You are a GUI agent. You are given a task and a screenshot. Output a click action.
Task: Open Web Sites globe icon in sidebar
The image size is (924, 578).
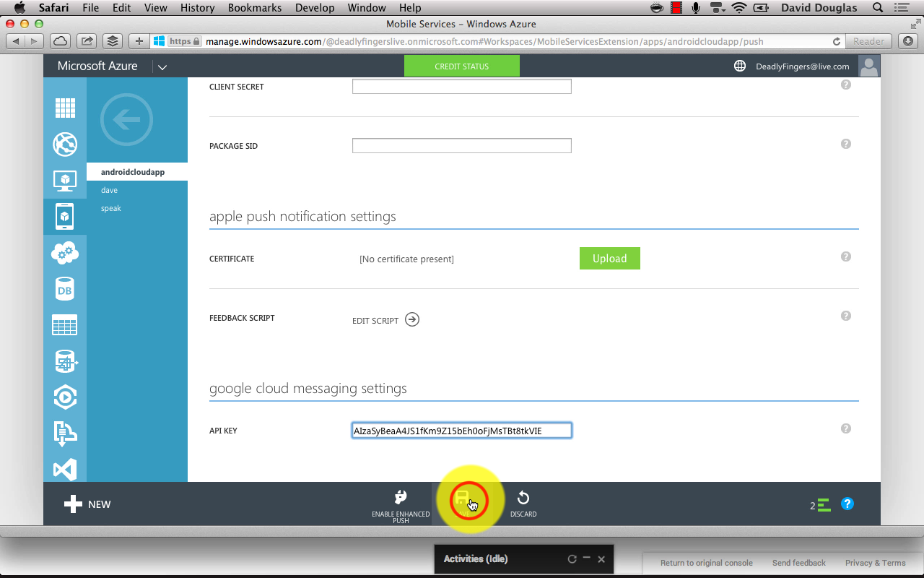65,144
